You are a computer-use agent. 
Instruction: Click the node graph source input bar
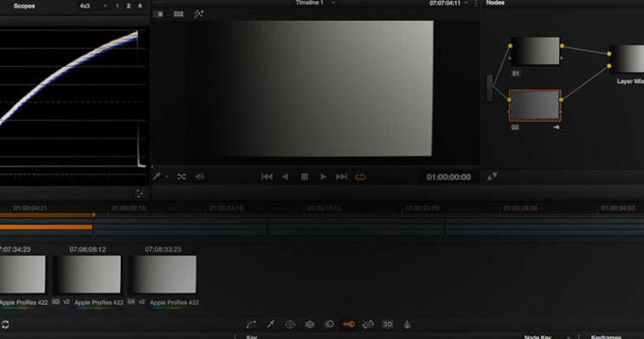(x=490, y=87)
